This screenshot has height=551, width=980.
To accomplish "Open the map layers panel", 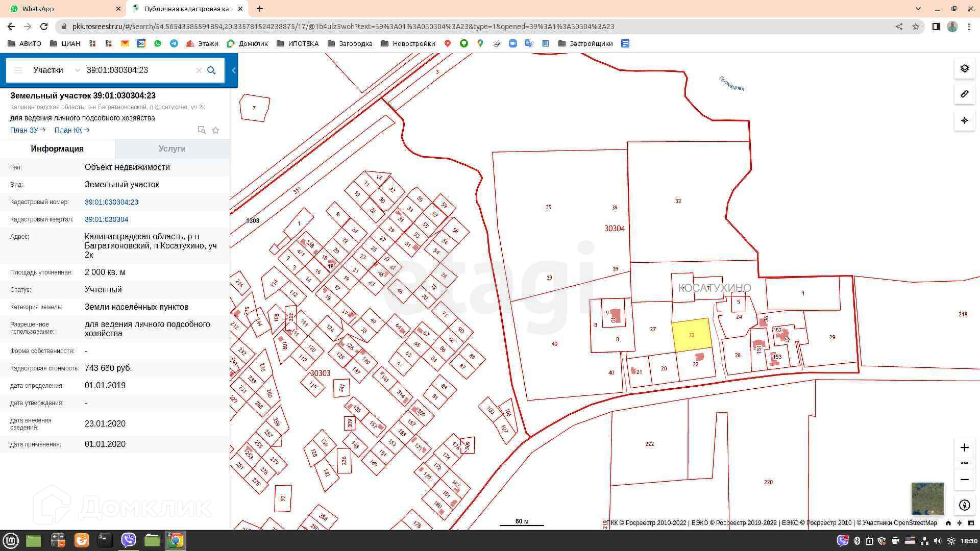I will point(964,68).
